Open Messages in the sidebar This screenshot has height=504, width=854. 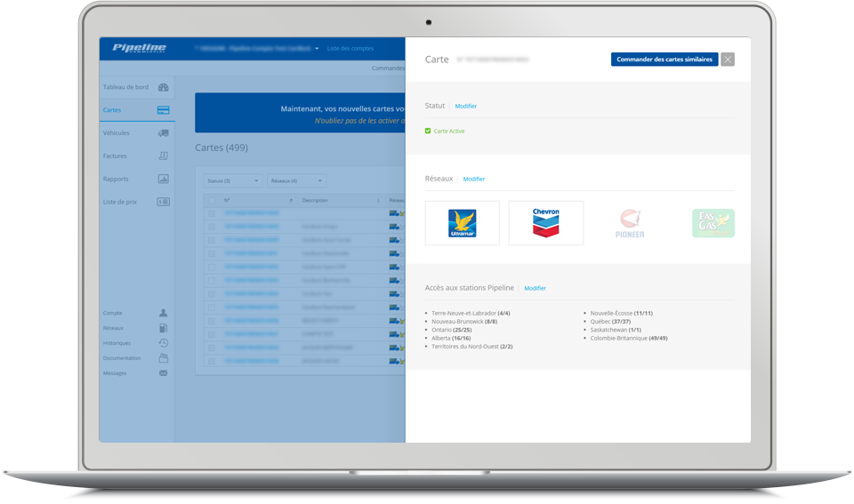(115, 373)
